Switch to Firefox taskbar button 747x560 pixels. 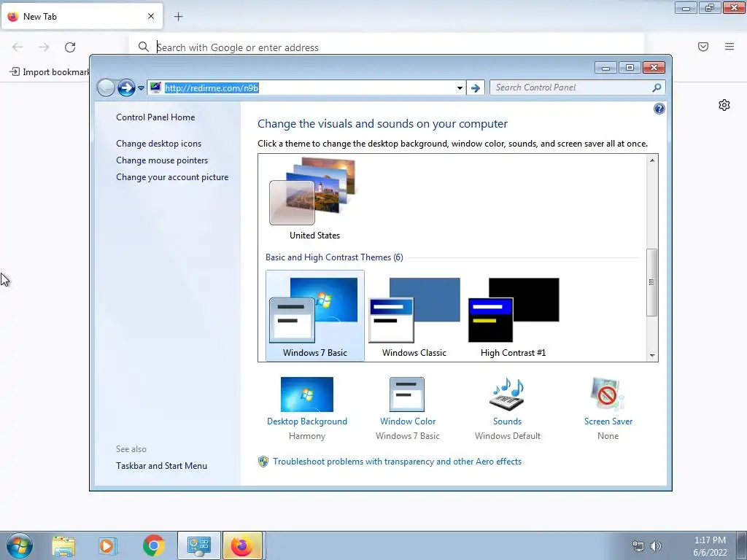click(242, 545)
